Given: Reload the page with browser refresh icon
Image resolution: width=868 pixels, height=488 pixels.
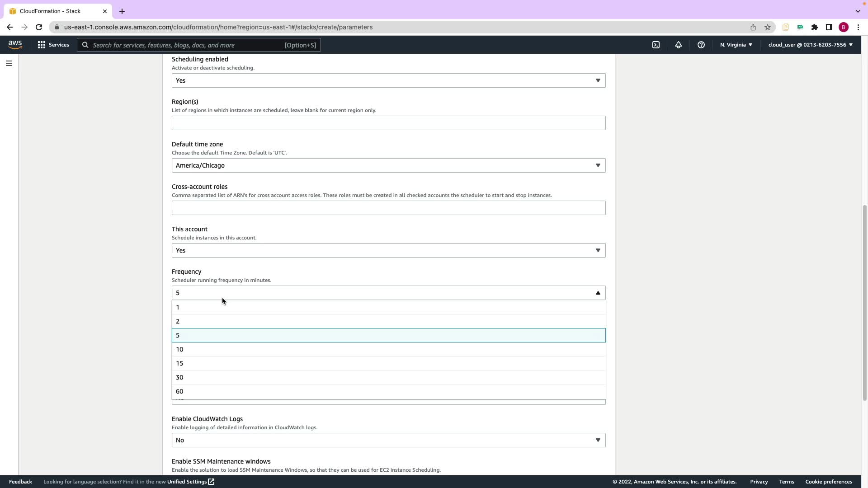Looking at the screenshot, I should click(x=39, y=27).
